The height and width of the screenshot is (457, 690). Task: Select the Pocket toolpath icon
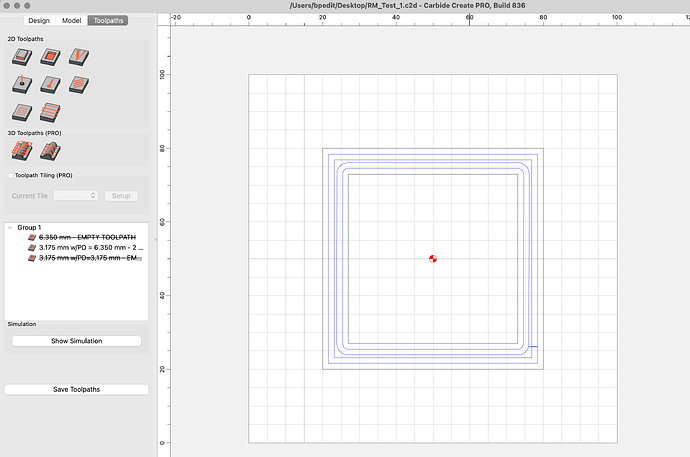tap(50, 57)
